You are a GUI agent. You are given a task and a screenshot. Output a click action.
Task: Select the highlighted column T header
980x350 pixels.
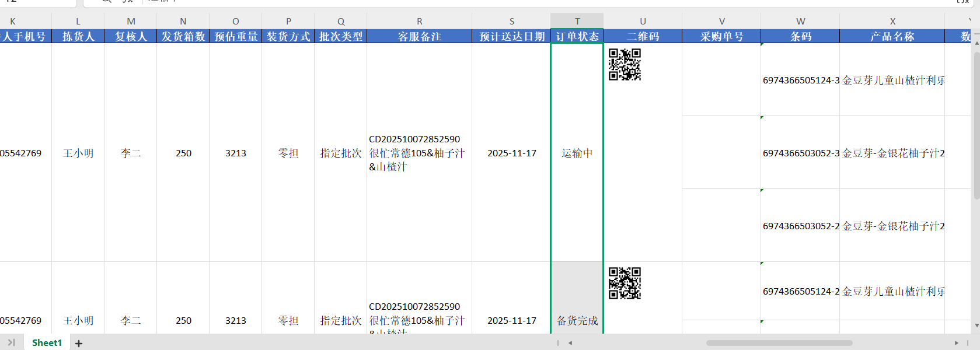[x=577, y=22]
